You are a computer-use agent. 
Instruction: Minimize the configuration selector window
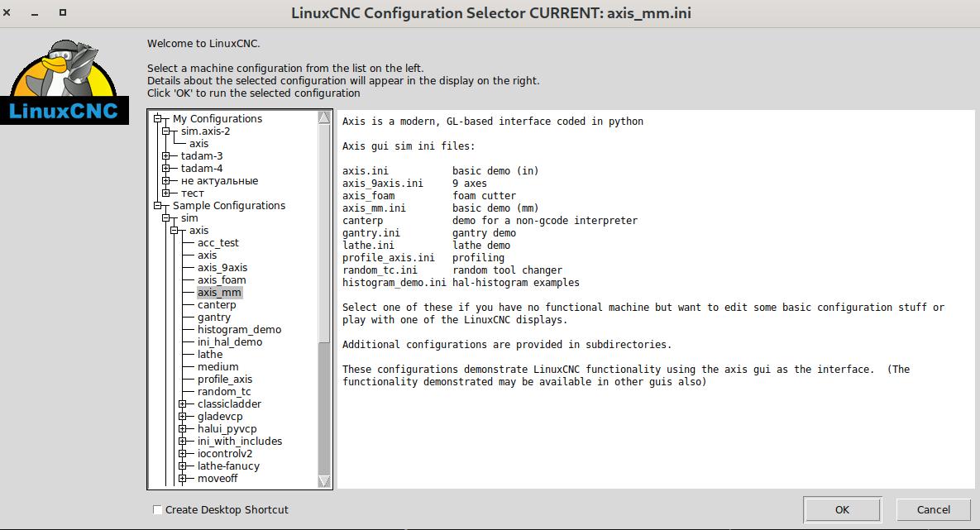coord(35,12)
